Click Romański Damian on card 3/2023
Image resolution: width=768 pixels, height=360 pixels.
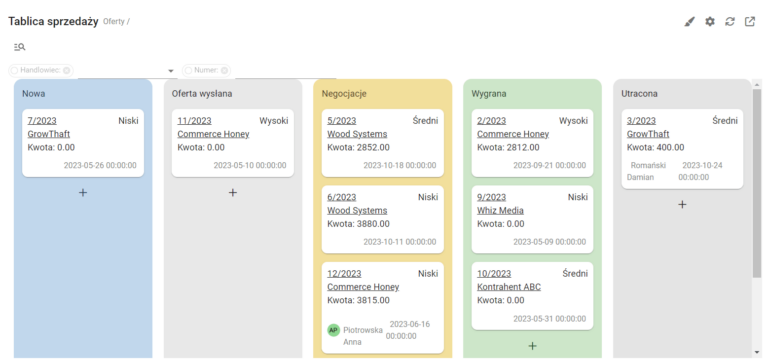[648, 171]
